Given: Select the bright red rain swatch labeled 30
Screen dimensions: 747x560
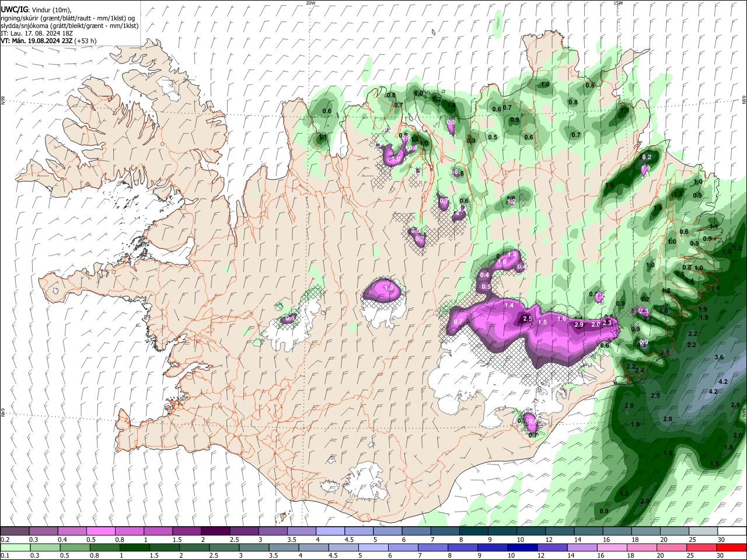Looking at the screenshot, I should tap(732, 547).
